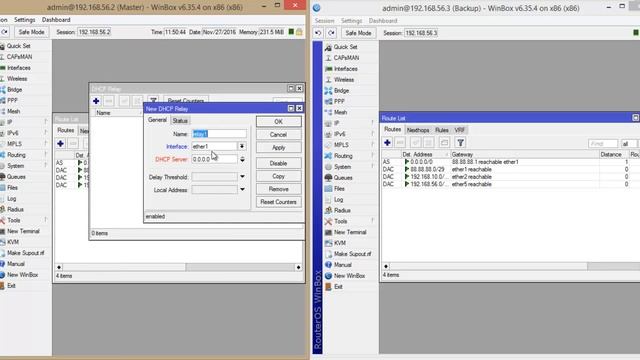
Task: Switch to VRF tab in Backup Route List
Action: point(460,130)
